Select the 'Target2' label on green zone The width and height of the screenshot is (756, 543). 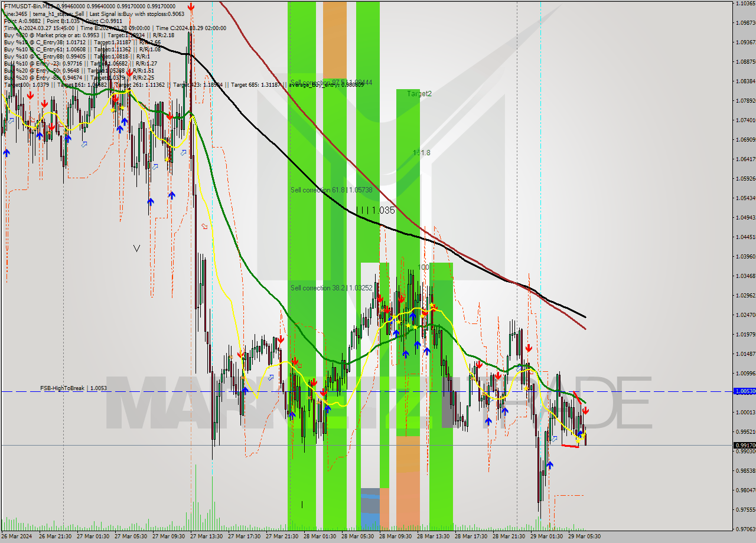419,93
